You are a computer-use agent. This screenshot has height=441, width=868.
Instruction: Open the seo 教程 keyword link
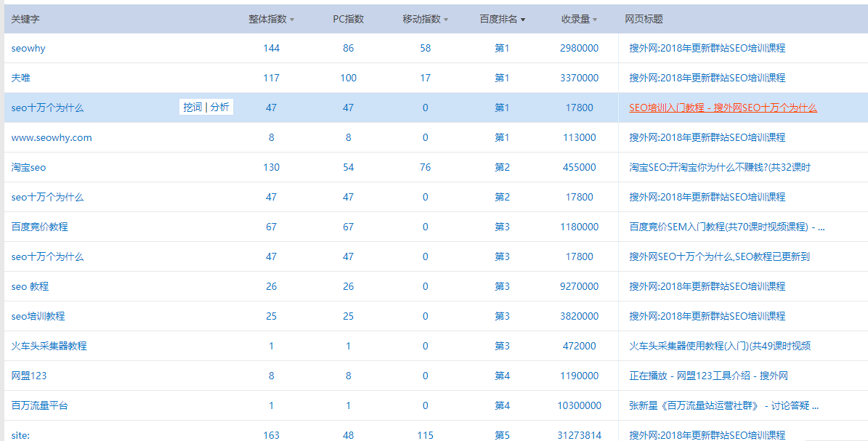tap(30, 286)
